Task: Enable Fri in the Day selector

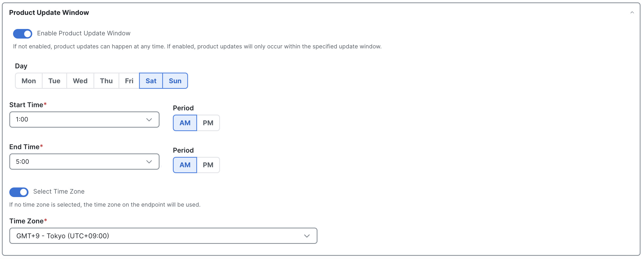Action: click(129, 81)
